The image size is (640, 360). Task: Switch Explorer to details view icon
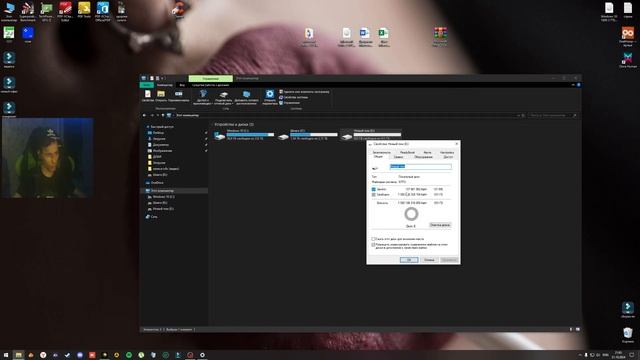(x=571, y=329)
